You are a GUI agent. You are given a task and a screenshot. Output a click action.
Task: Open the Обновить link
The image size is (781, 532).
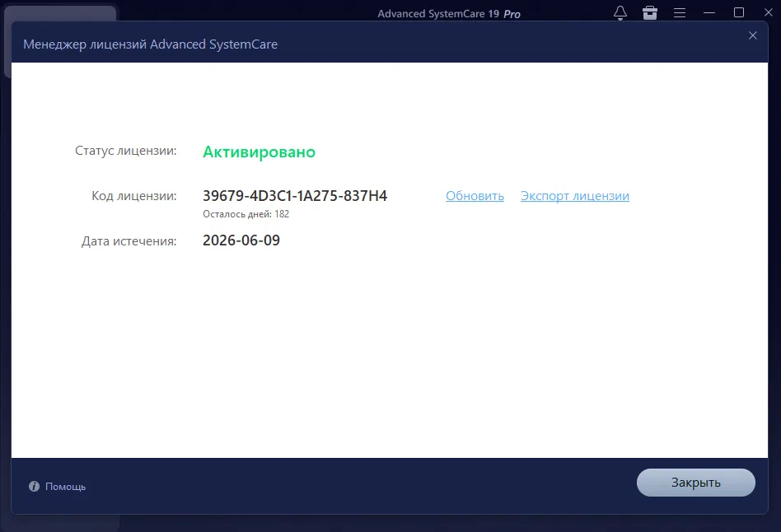[474, 196]
